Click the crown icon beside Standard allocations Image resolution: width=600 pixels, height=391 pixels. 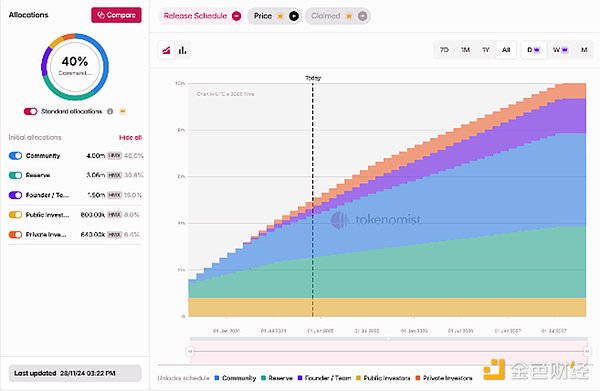(122, 111)
